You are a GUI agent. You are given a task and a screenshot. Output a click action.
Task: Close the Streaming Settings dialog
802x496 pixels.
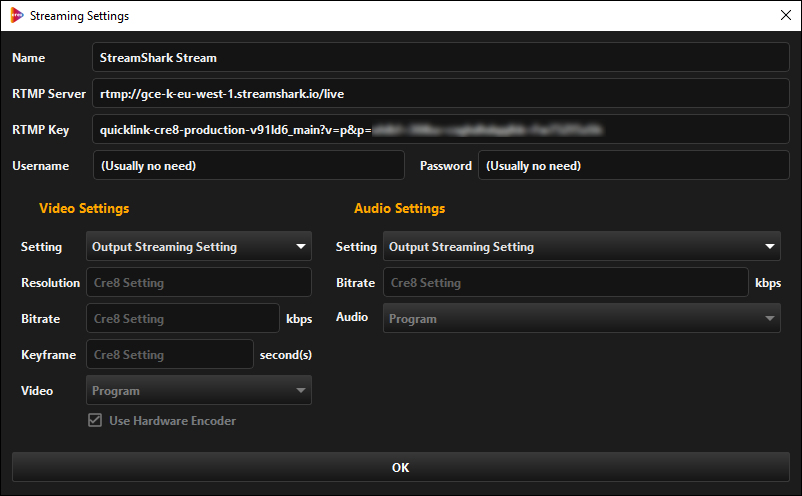[786, 15]
